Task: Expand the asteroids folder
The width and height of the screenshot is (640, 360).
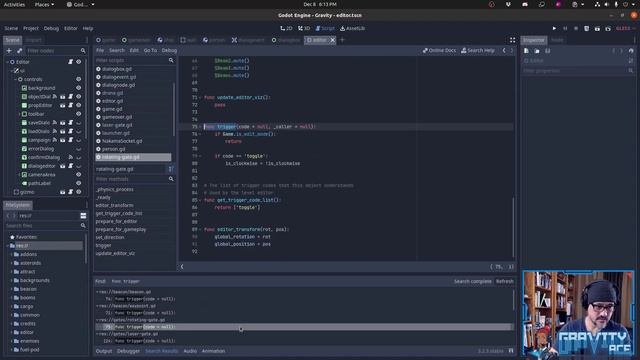Action: pos(11,263)
